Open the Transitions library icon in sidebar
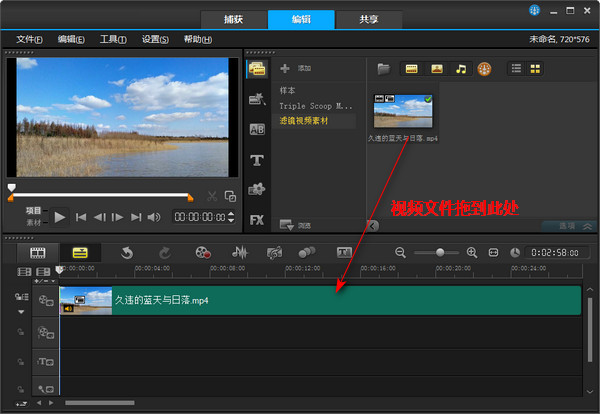This screenshot has width=600, height=414. 256,128
